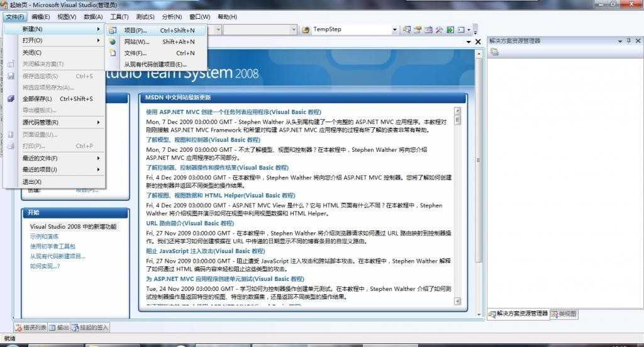Open the 窗口(W) menu

[199, 17]
